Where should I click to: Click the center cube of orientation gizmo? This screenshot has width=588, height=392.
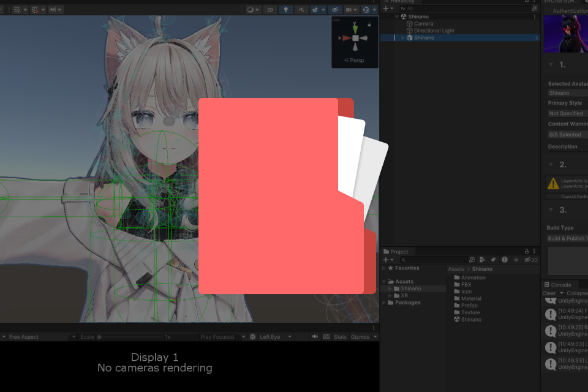355,38
